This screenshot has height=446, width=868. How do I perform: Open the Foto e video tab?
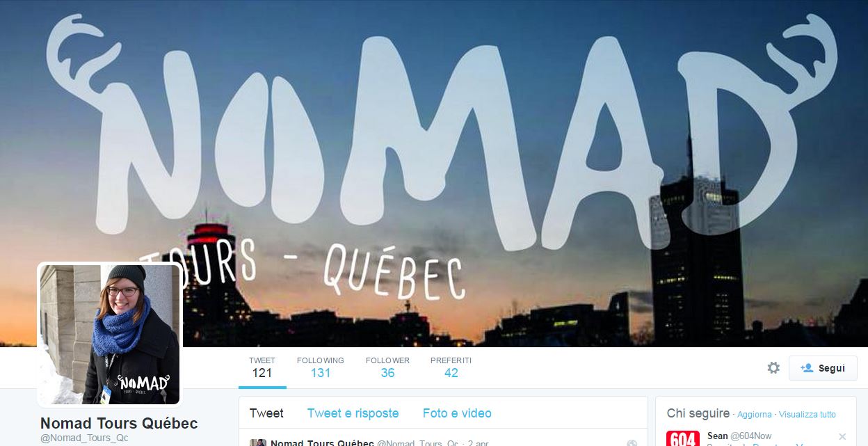coord(457,413)
